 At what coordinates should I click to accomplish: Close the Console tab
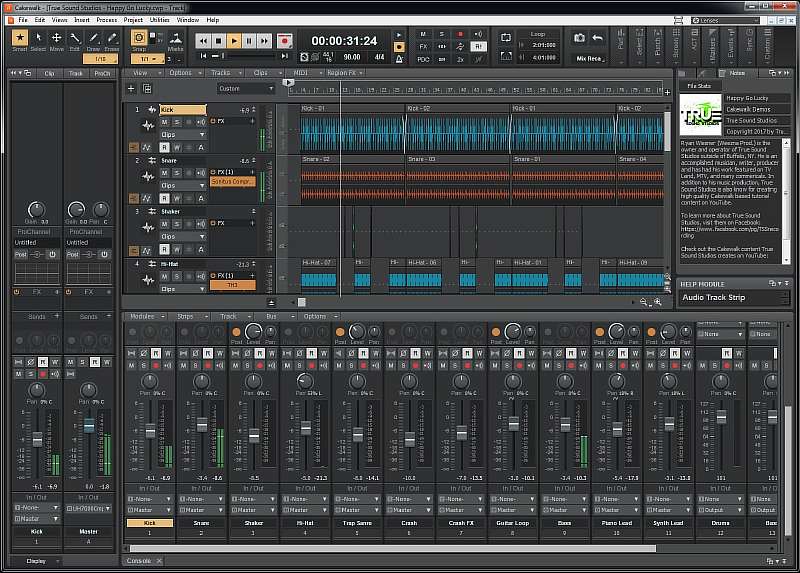point(159,561)
